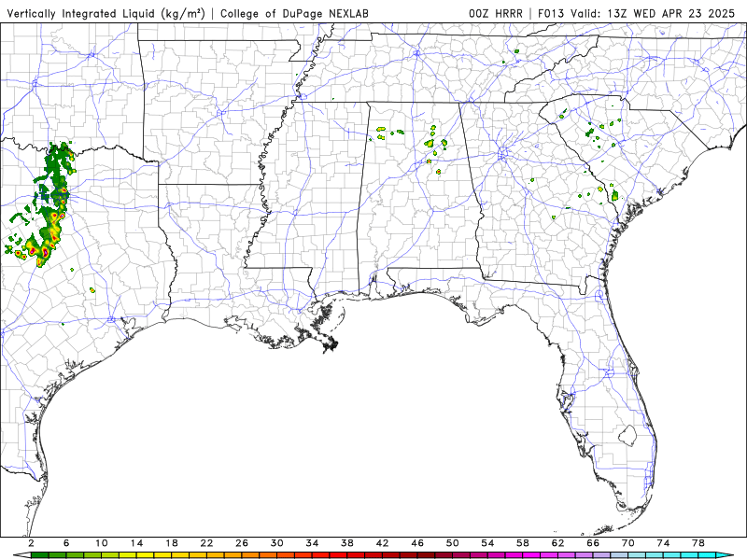Click the color bar label '38'
The image size is (747, 560).
[x=347, y=543]
